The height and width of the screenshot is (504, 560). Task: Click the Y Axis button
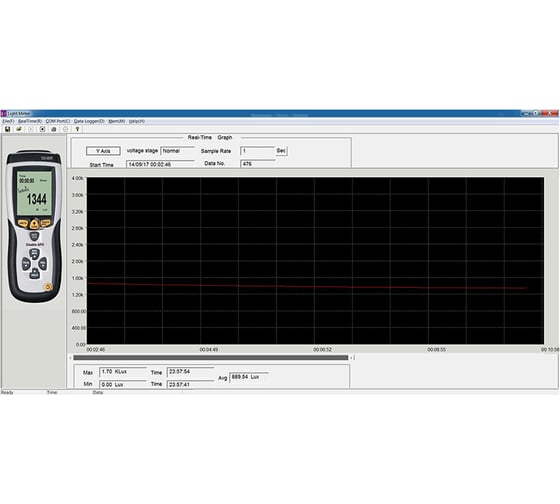coord(103,151)
